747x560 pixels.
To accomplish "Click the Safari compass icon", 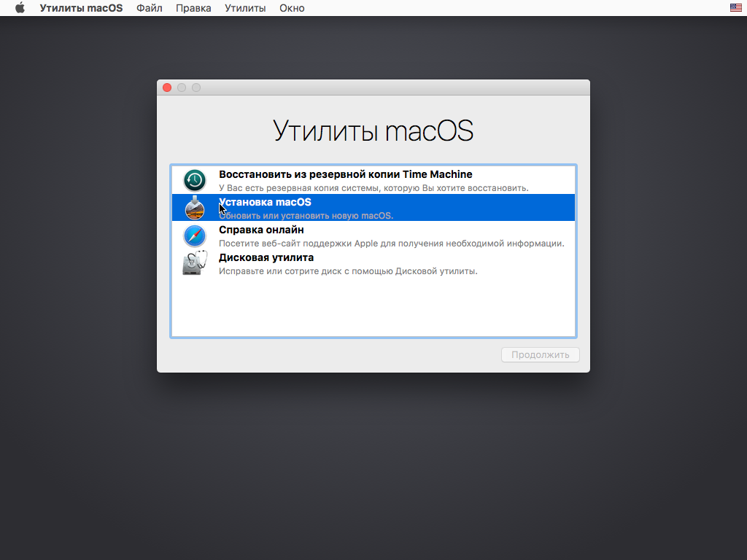I will [195, 236].
